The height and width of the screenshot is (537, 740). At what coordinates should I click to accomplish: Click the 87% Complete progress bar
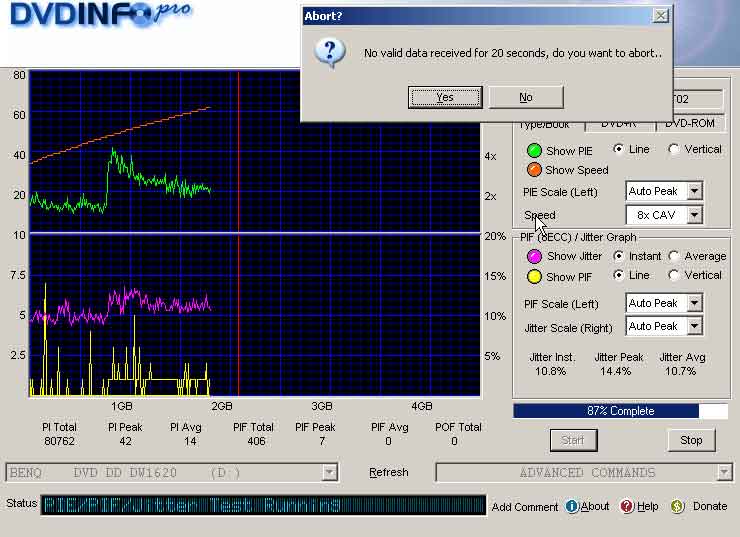620,411
